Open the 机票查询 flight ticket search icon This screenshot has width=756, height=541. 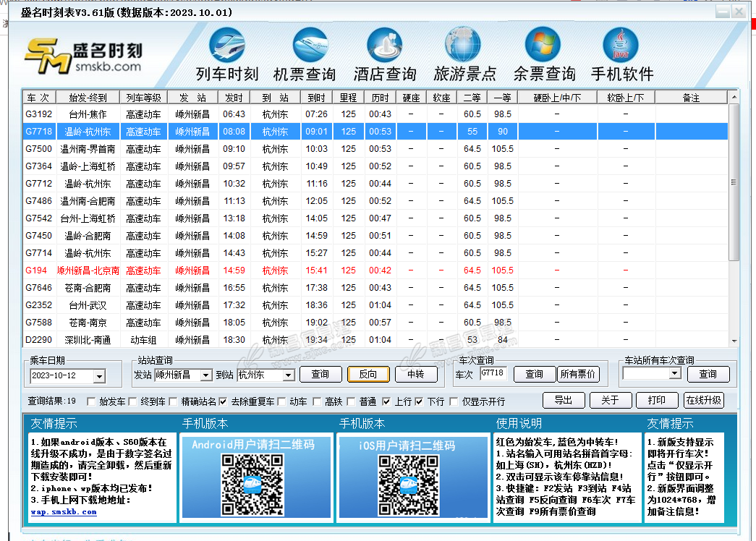tap(305, 45)
